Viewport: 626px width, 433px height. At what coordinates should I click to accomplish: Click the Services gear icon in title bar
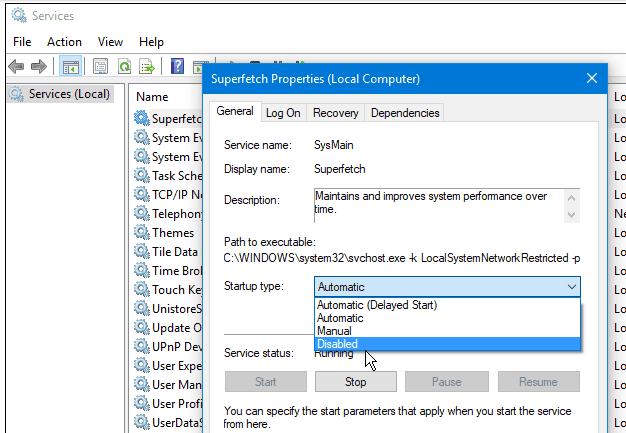(19, 15)
